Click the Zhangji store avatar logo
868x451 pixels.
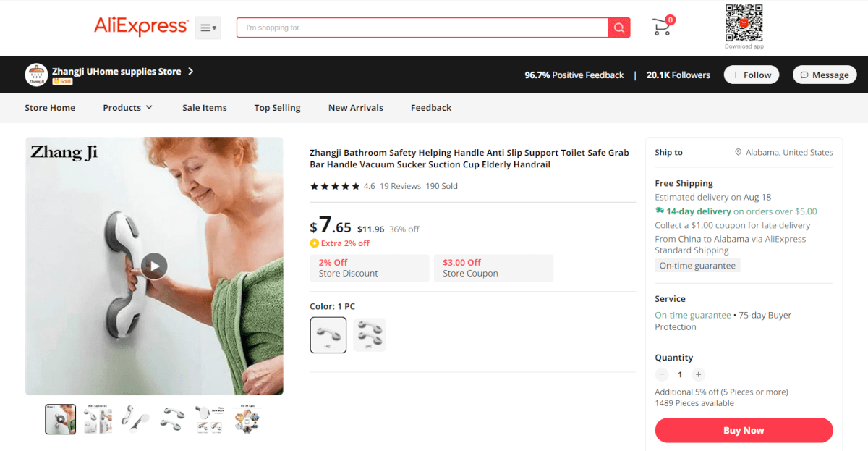36,74
